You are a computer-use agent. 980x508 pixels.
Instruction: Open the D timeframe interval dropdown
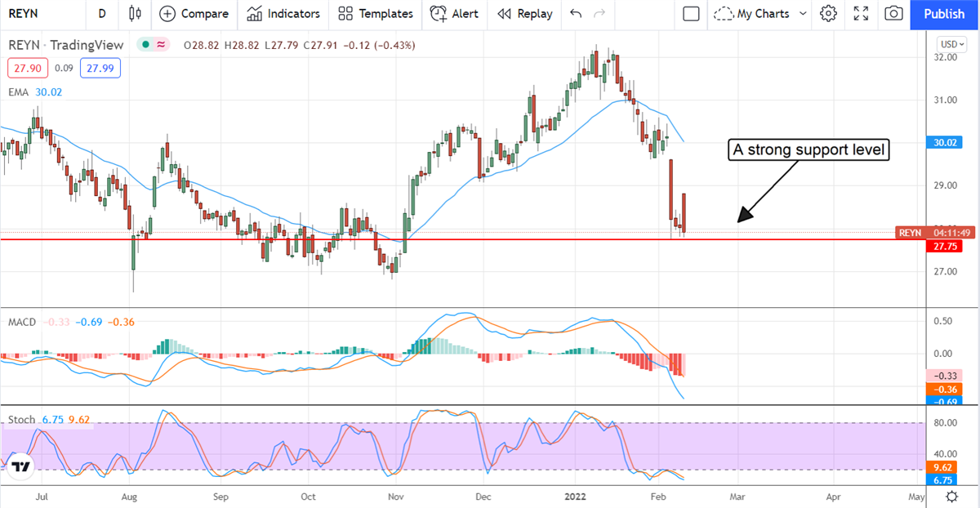101,14
